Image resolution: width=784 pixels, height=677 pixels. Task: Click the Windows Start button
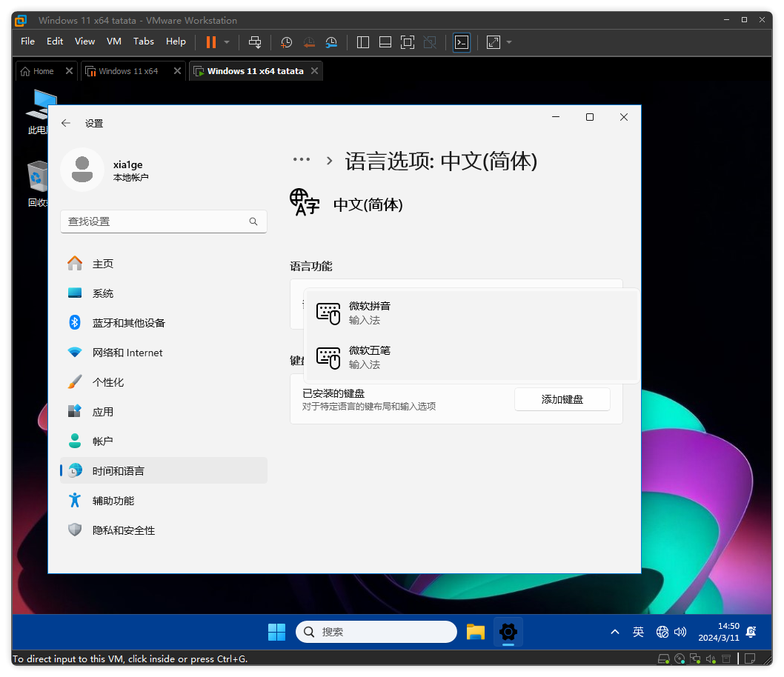[276, 632]
